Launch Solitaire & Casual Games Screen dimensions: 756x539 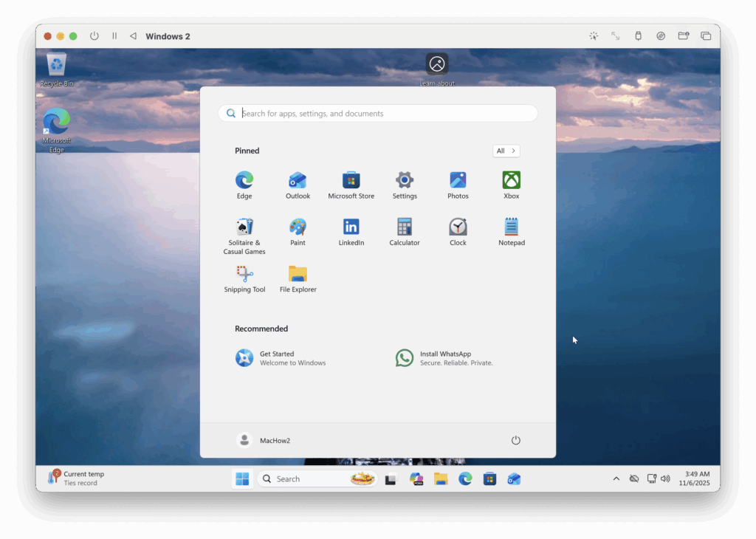244,230
